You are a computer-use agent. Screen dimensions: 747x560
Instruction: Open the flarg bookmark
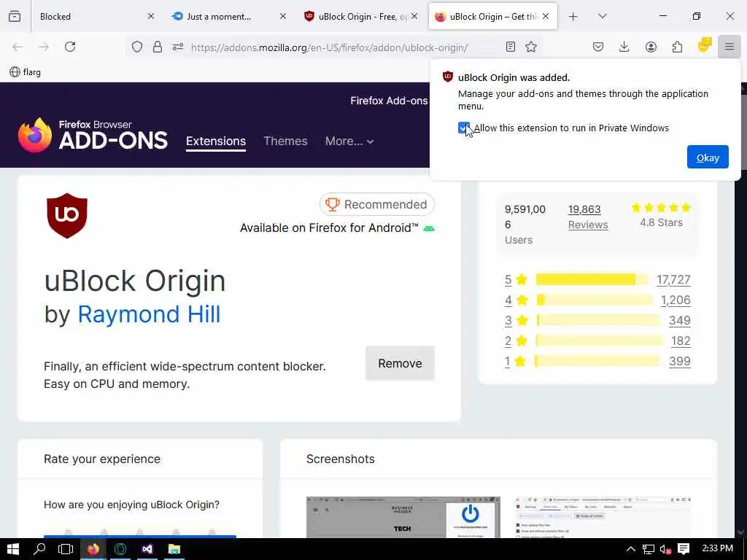click(x=26, y=72)
